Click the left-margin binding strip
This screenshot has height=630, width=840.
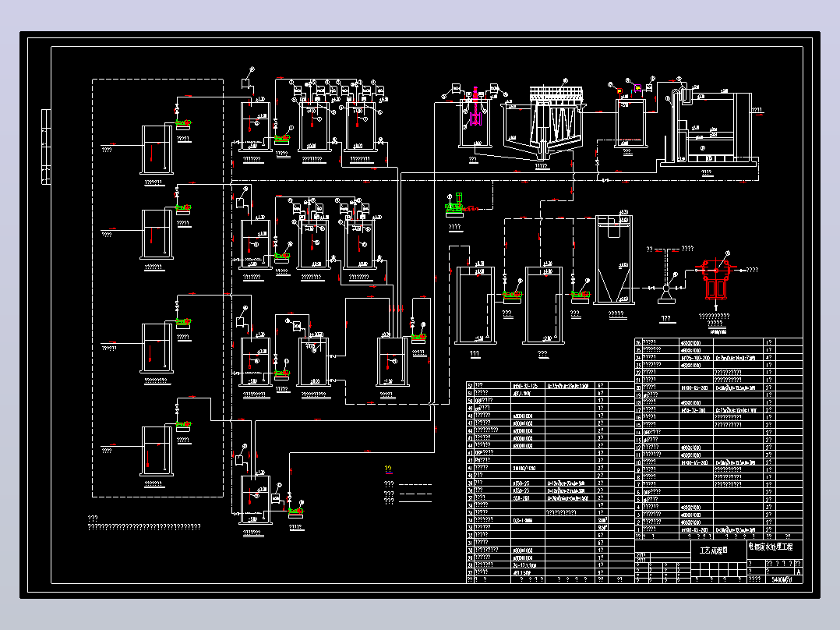tap(46, 147)
